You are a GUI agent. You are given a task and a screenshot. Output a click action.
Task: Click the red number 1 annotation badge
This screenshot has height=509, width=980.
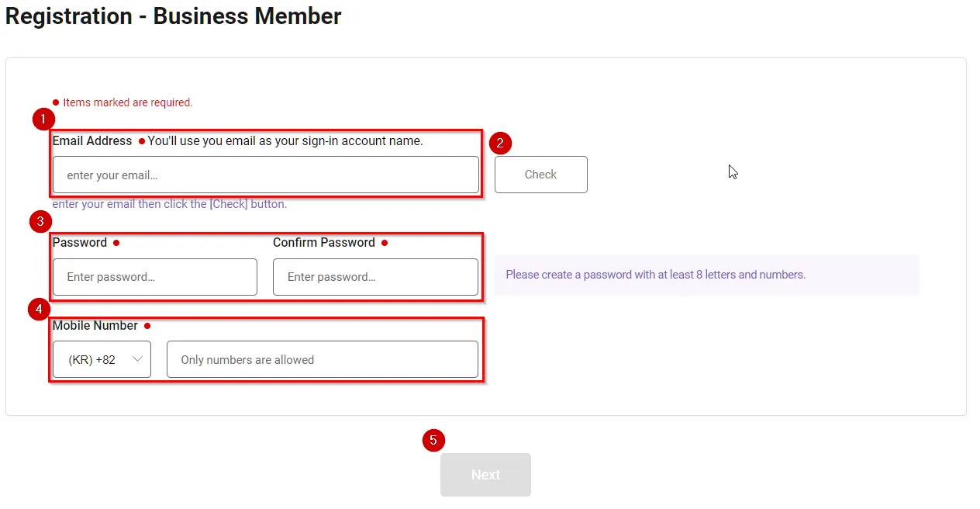coord(44,119)
